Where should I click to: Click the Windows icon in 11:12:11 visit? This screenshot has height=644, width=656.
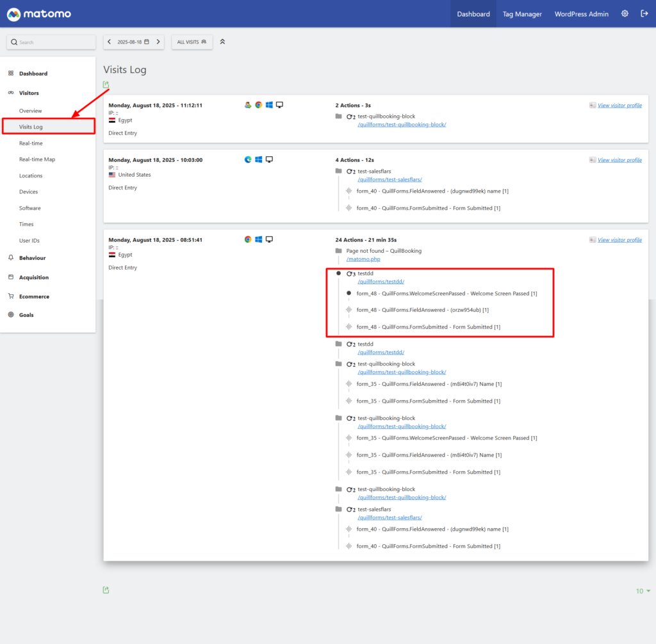click(x=269, y=105)
